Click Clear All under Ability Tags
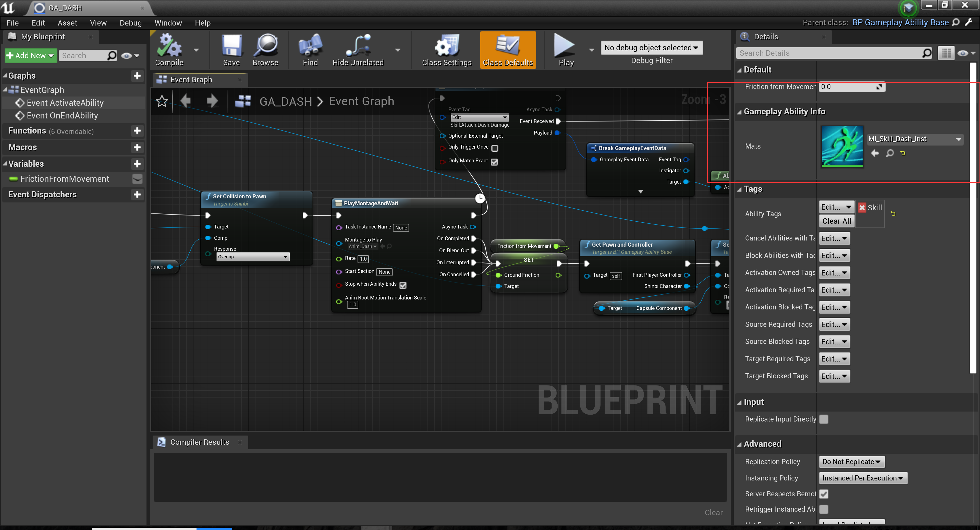980x530 pixels. [x=836, y=221]
